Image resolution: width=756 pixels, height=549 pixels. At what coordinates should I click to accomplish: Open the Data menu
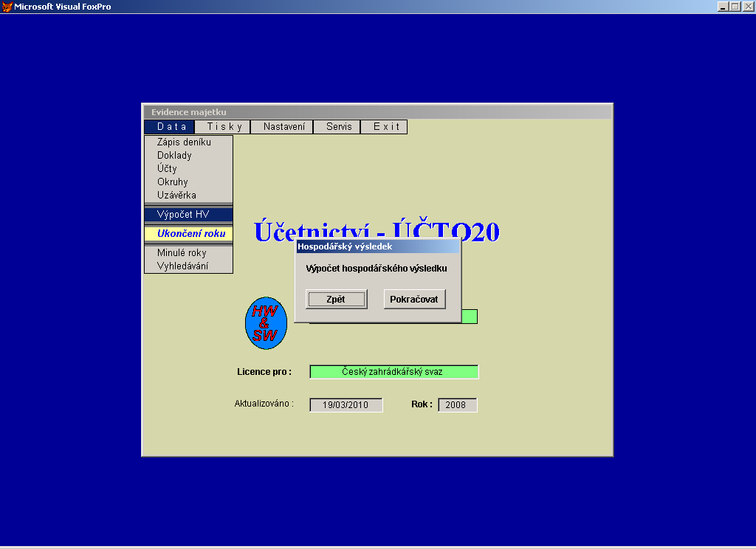click(170, 127)
